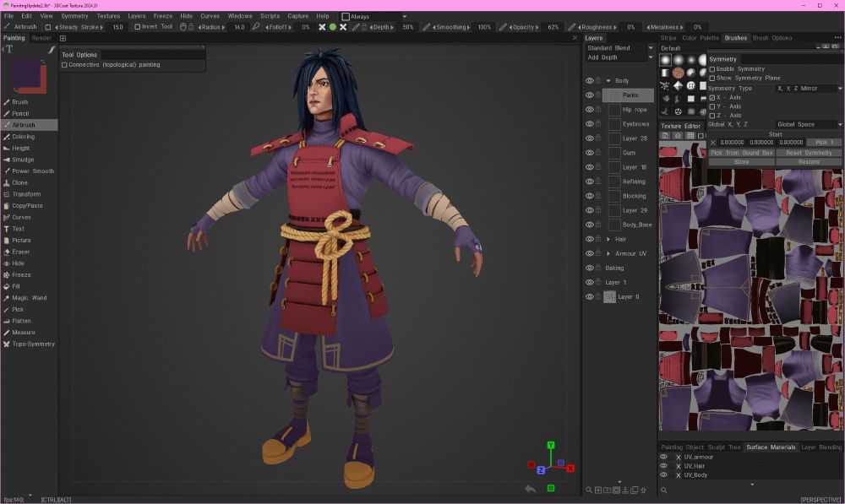Activate the Topo-Symmetry tool

click(33, 344)
